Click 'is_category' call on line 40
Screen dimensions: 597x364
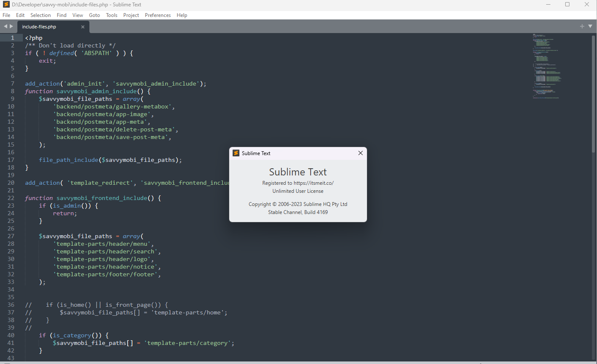tap(72, 335)
